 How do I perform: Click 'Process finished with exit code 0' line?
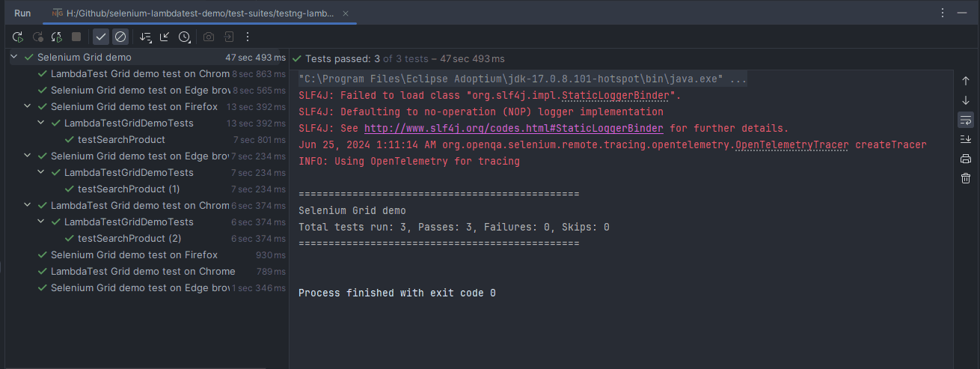tap(396, 293)
